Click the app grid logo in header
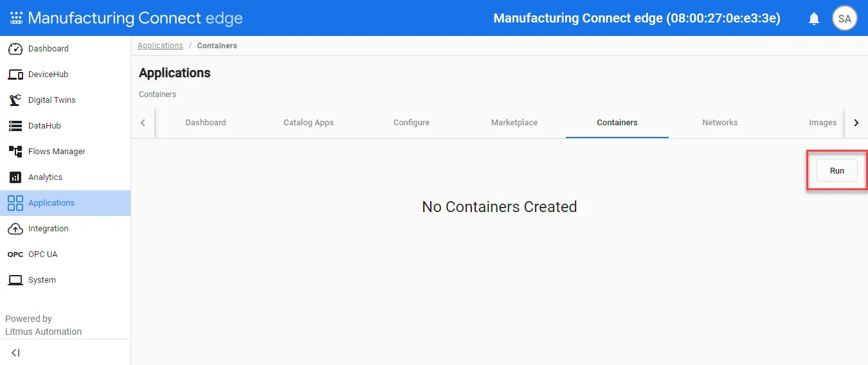The image size is (868, 365). pos(16,19)
